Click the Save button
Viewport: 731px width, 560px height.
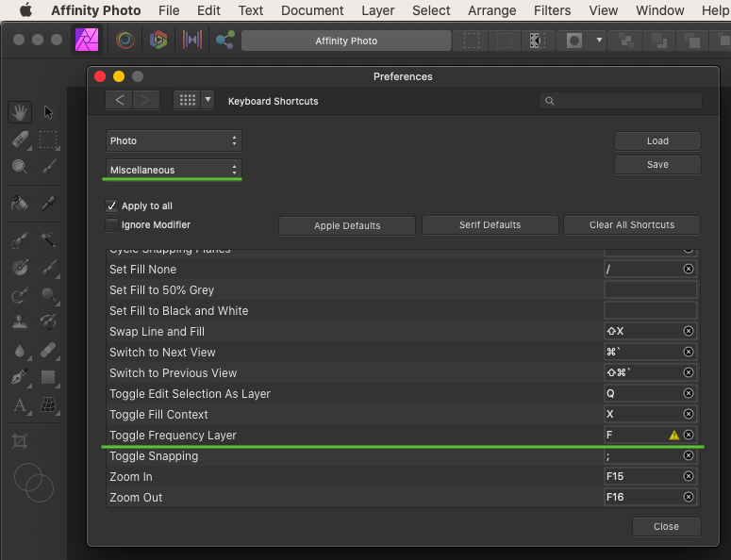(x=657, y=164)
